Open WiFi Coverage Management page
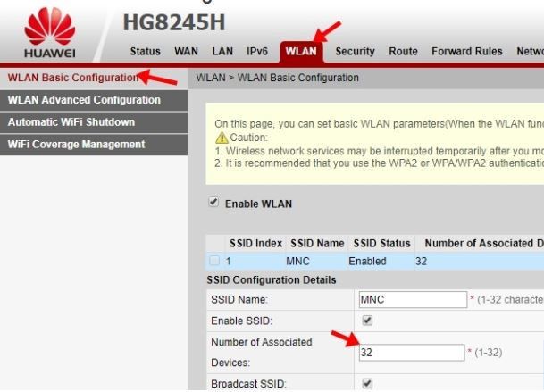 click(x=94, y=145)
